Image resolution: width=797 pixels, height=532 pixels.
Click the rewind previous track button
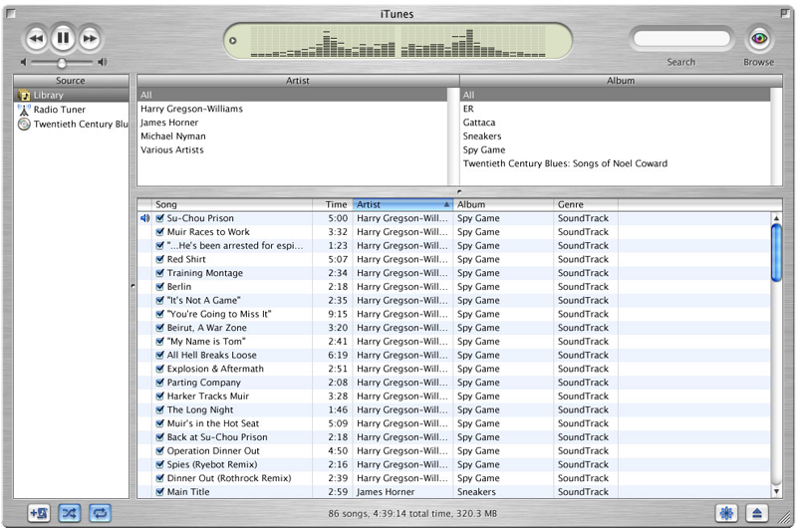pyautogui.click(x=36, y=38)
